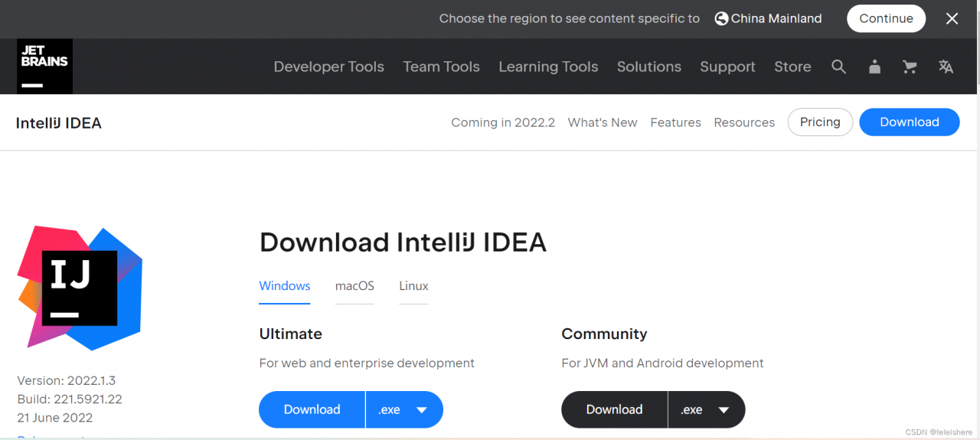Open the shopping cart icon

point(910,67)
